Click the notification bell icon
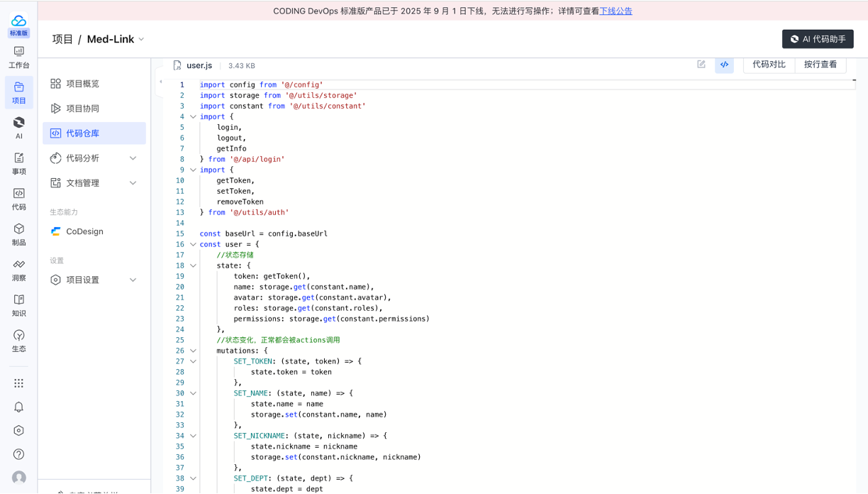The height and width of the screenshot is (494, 868). coord(19,407)
